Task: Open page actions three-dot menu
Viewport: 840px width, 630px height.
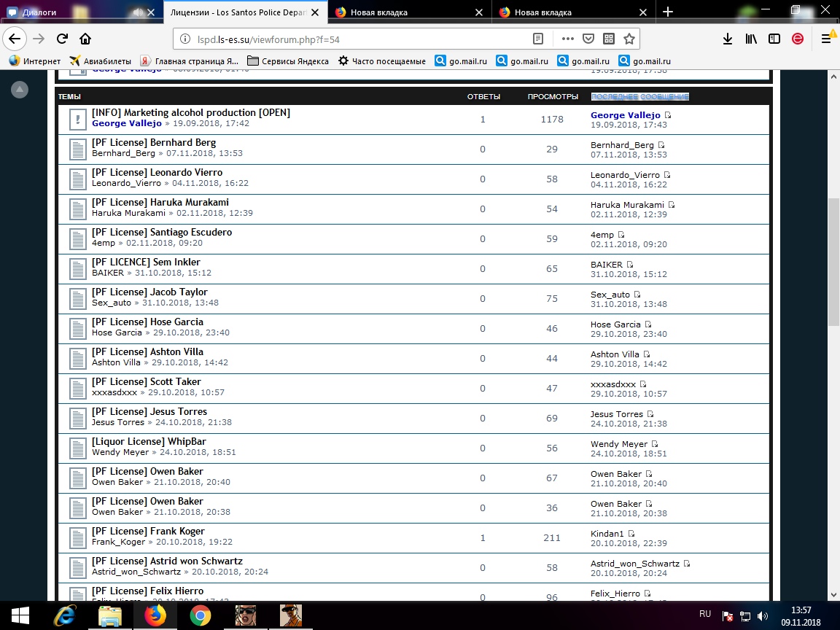Action: [x=567, y=39]
